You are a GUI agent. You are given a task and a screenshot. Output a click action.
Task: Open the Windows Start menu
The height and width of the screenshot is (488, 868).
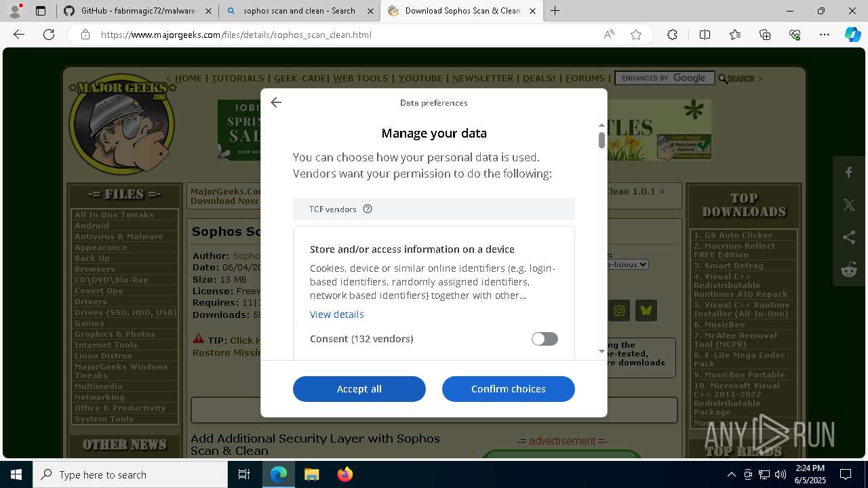(x=16, y=474)
